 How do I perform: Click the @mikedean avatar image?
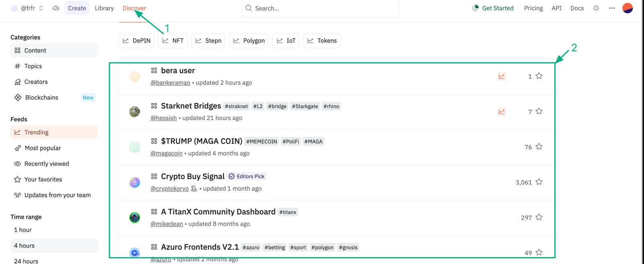pyautogui.click(x=134, y=218)
